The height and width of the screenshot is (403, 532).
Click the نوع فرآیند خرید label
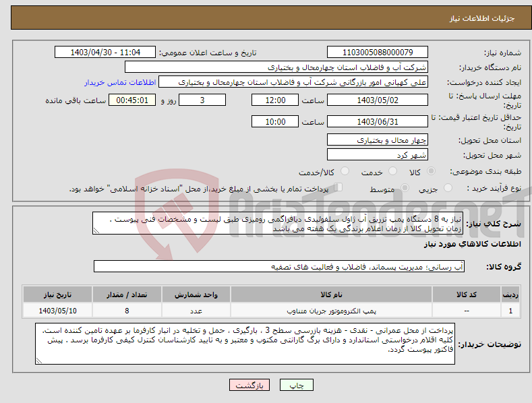pyautogui.click(x=494, y=188)
